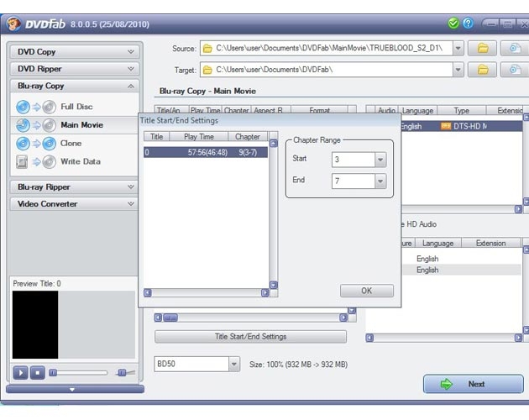Click the Next button
The image size is (529, 420).
474,384
